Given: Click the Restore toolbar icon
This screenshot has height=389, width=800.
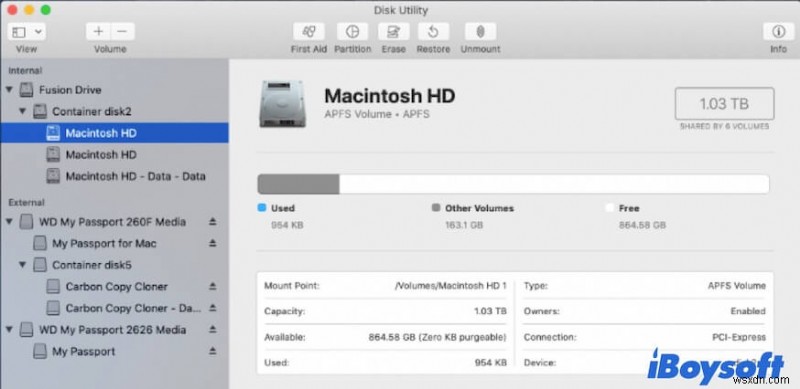Looking at the screenshot, I should pos(433,32).
